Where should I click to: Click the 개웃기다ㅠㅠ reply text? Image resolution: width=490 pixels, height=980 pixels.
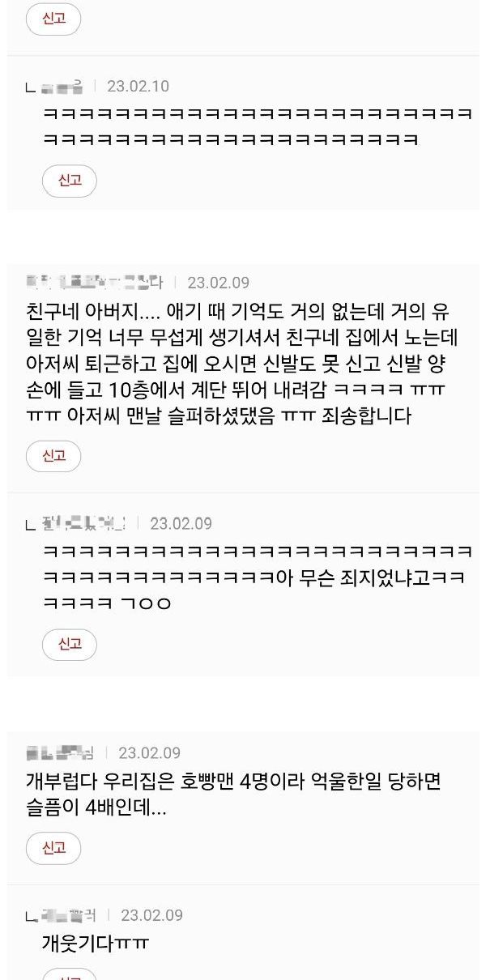tap(96, 944)
